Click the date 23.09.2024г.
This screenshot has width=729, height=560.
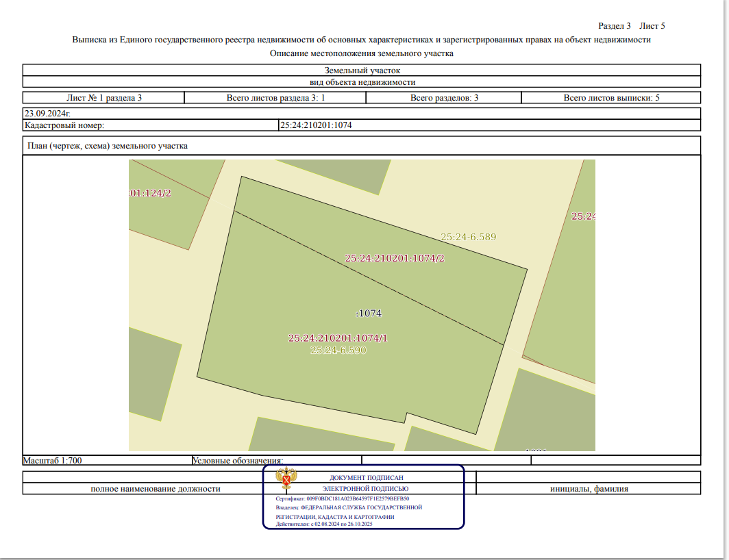[47, 114]
